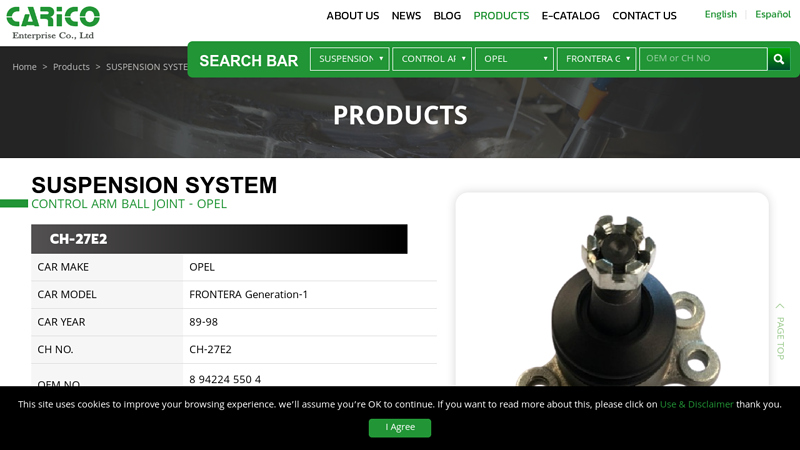Viewport: 800px width, 450px height.
Task: Click SUSPENSION SYSTEM breadcrumb link
Action: [147, 67]
